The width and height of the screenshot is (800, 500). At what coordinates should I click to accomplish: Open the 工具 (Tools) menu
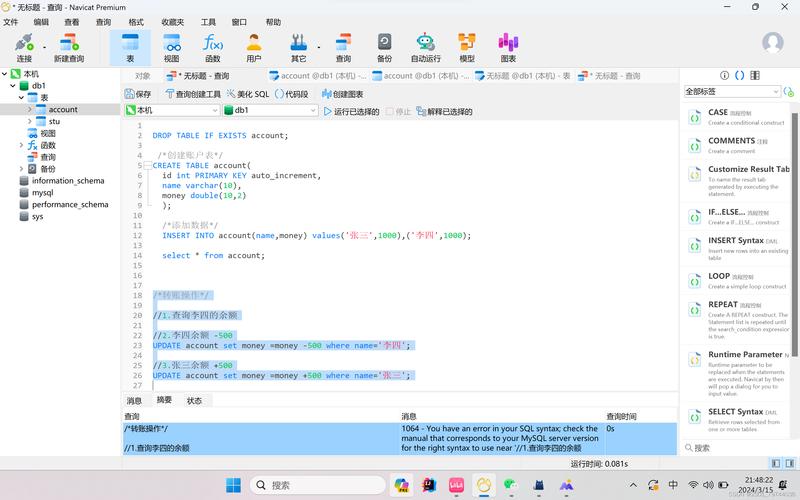pos(208,22)
